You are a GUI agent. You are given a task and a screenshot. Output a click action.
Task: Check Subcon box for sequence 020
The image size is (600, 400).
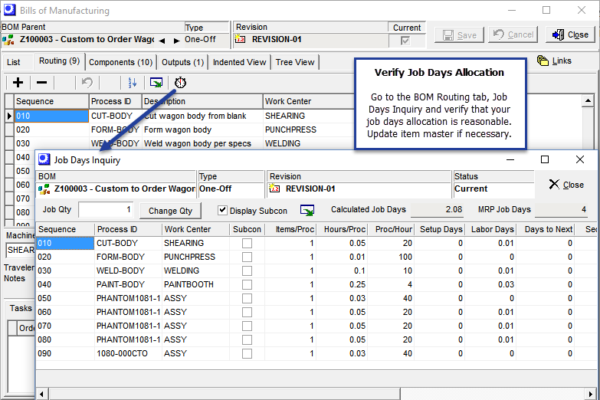point(247,257)
